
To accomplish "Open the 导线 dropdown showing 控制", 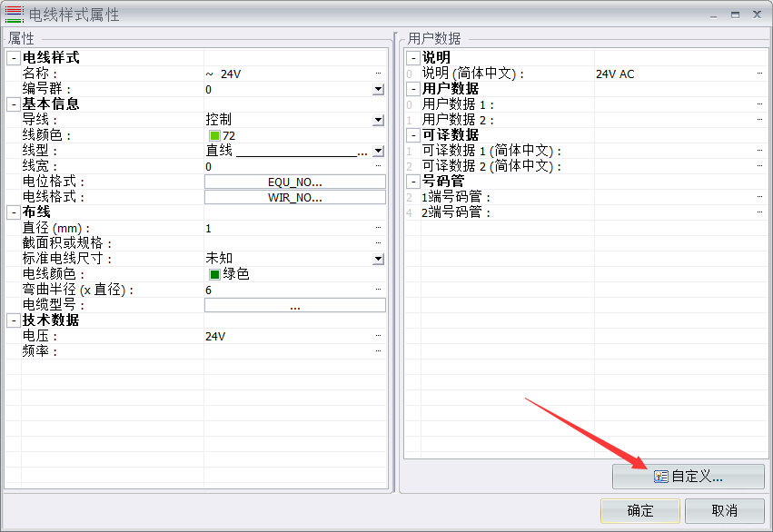I will point(379,120).
